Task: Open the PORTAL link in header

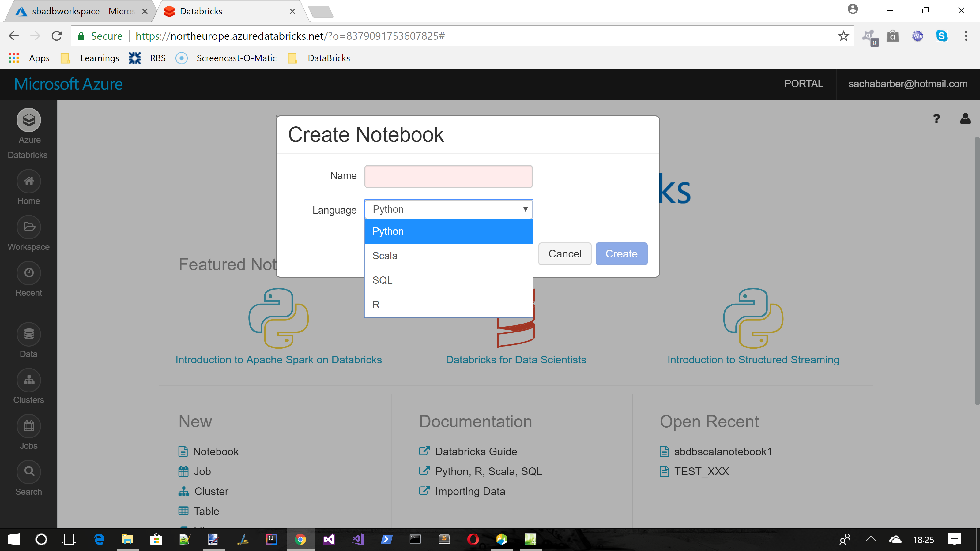Action: (804, 84)
